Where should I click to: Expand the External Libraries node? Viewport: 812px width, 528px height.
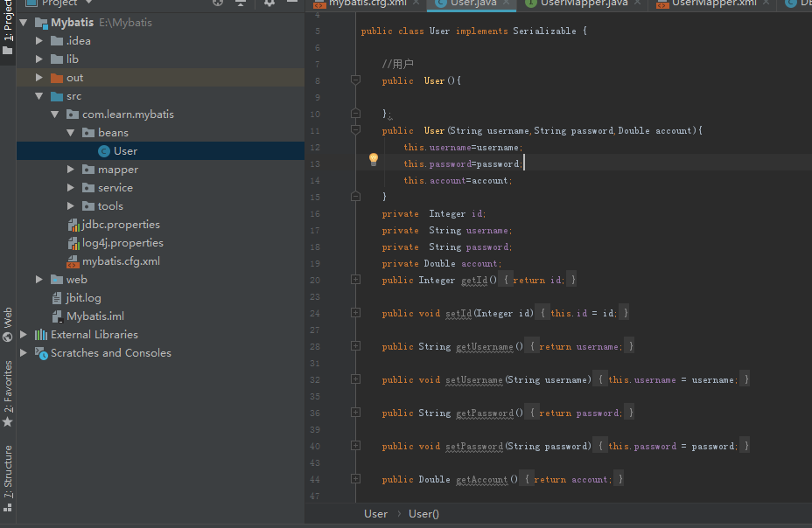(24, 335)
